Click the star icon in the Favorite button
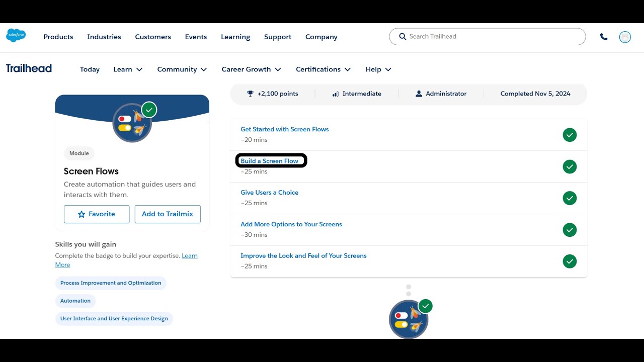Screen dimensions: 644x362 pos(82,214)
